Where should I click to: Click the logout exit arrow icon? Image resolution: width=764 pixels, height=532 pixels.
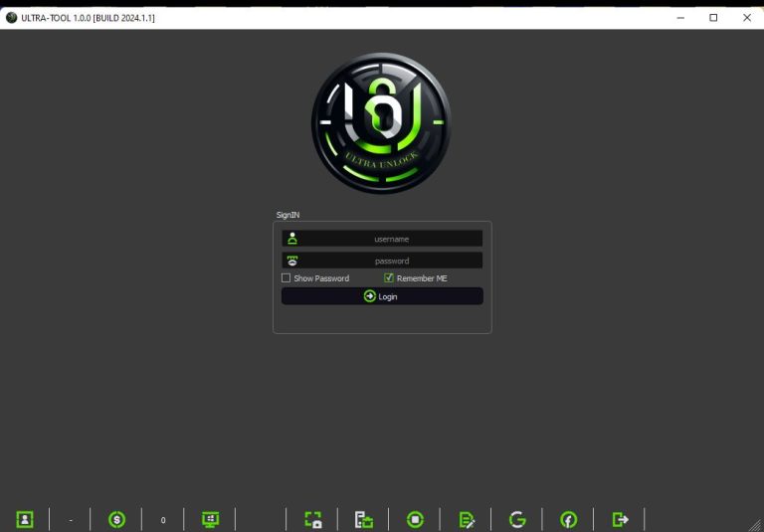point(620,519)
